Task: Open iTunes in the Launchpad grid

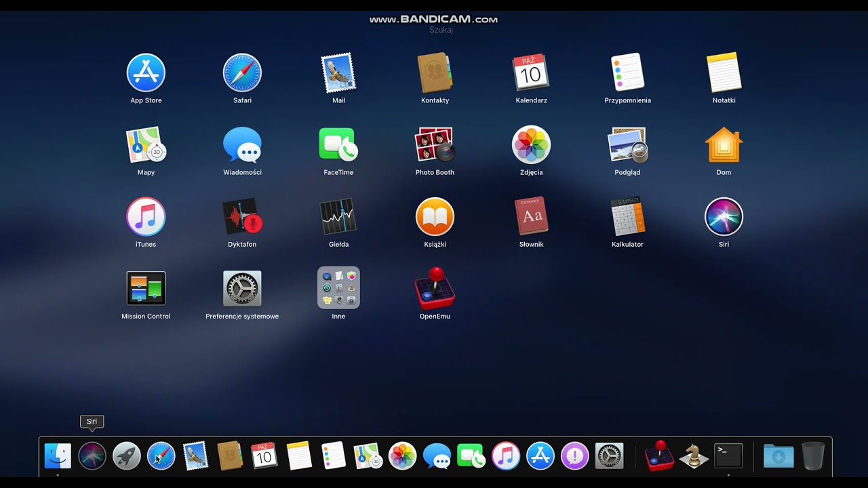Action: (146, 217)
